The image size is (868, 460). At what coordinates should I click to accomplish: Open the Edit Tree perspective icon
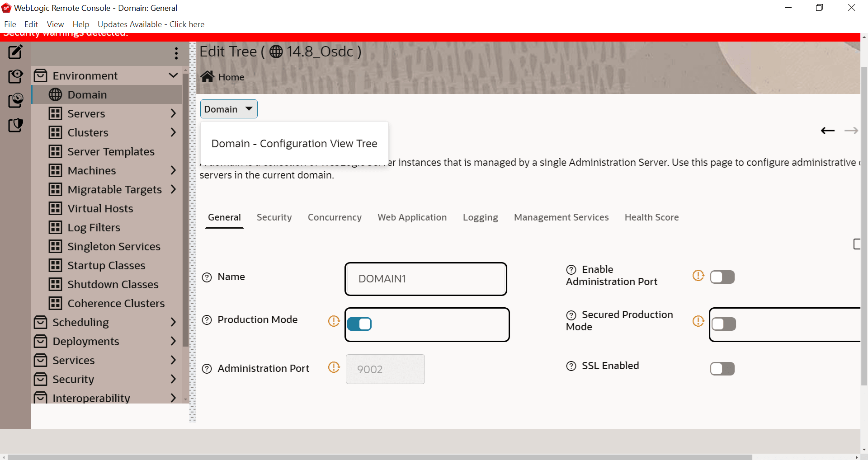(15, 52)
